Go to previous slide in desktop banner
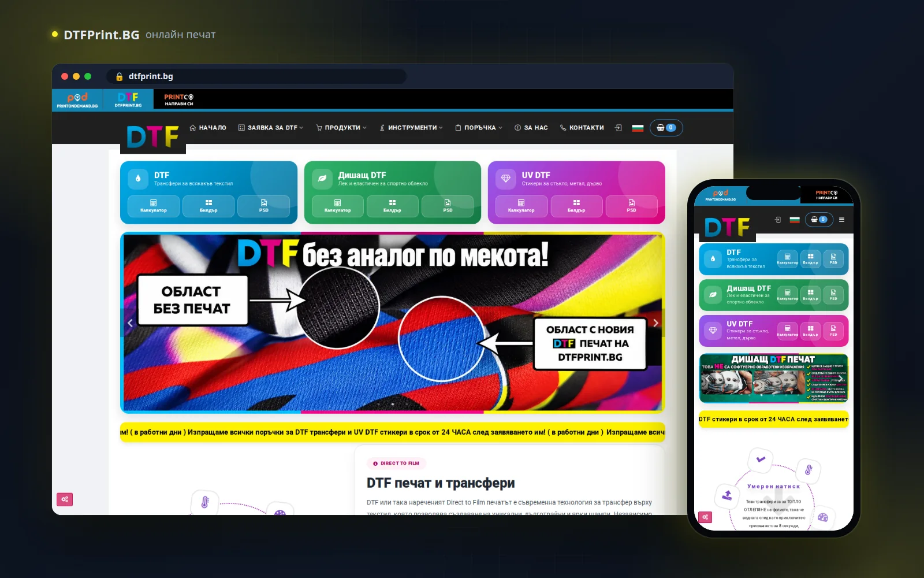 click(x=130, y=323)
